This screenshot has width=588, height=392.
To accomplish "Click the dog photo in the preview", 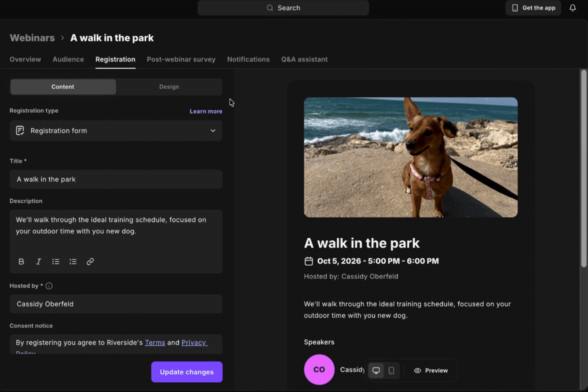I will 411,157.
